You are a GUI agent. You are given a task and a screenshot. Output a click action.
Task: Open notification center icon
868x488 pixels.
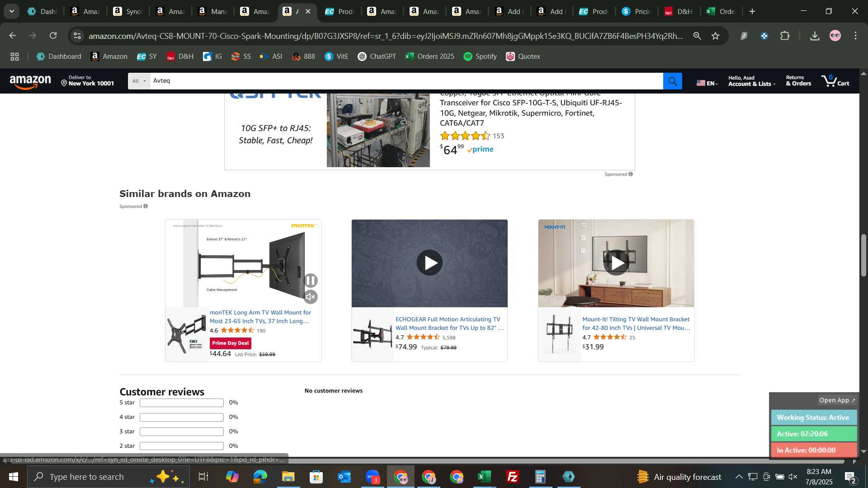850,477
